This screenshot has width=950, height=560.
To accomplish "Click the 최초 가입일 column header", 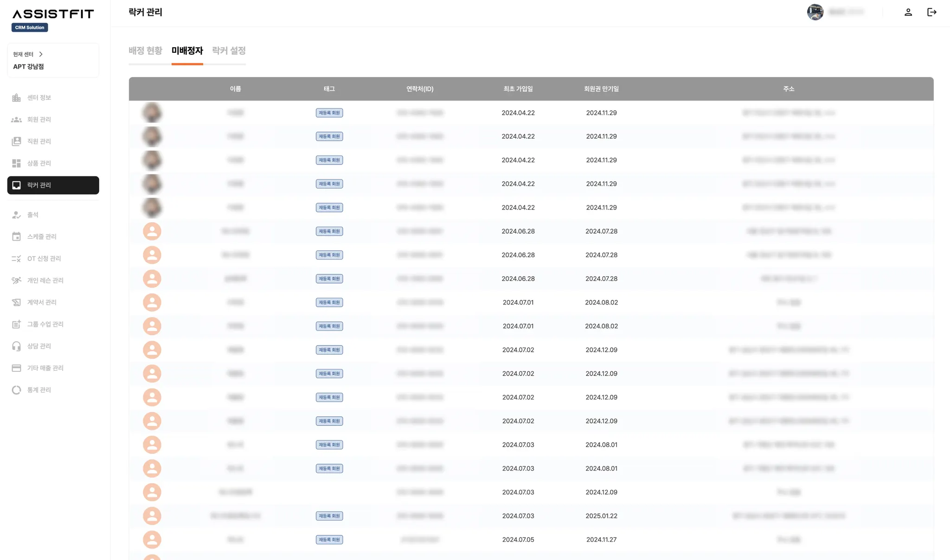I will coord(518,89).
